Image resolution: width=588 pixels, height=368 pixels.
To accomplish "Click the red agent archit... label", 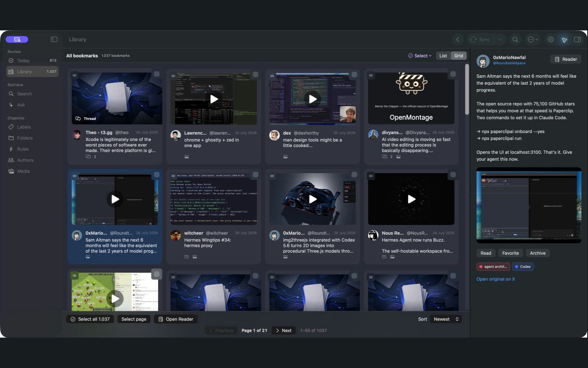I will 493,267.
